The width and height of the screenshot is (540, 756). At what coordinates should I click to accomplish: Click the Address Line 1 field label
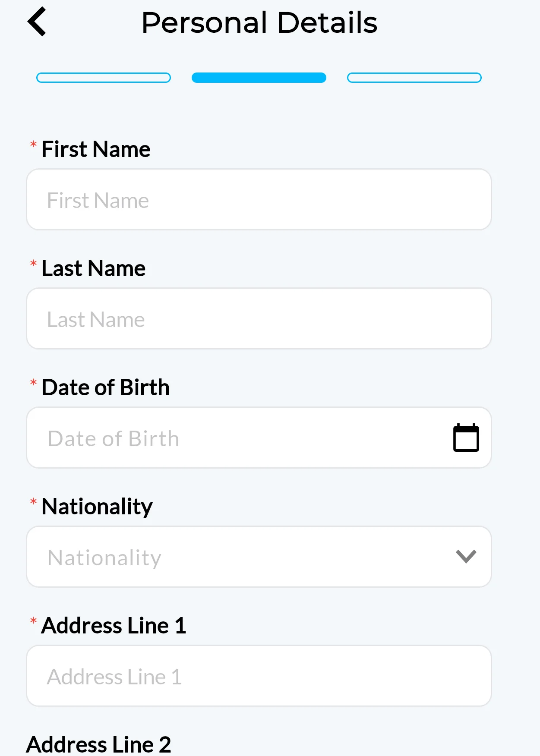tap(114, 626)
